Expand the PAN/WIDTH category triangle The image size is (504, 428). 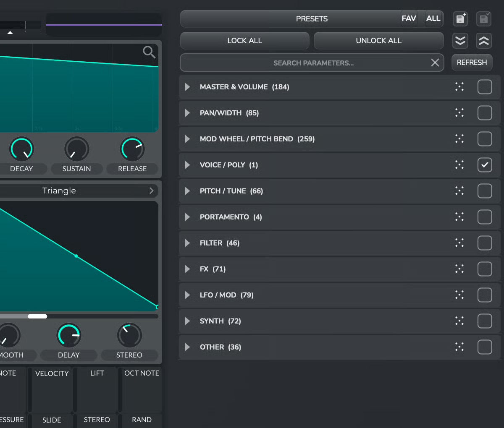(x=187, y=113)
